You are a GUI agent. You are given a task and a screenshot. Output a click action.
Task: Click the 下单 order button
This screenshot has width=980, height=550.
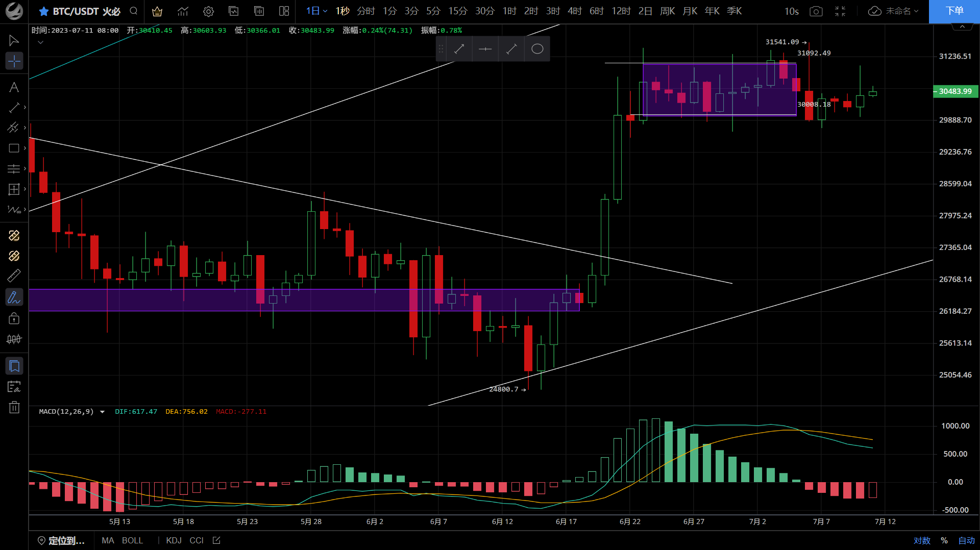(954, 11)
